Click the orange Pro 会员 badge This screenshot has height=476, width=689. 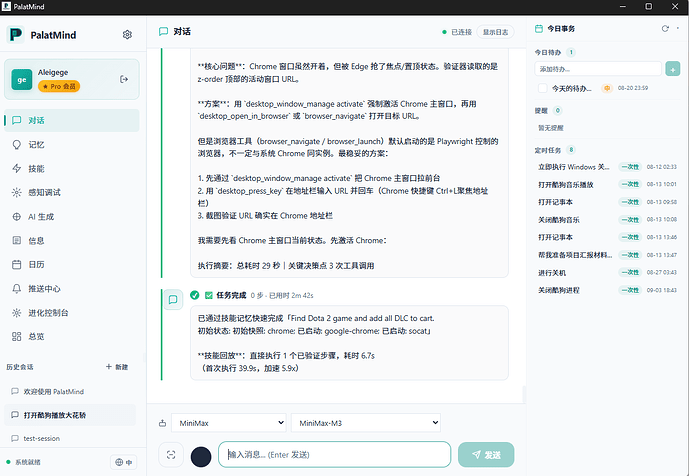[x=59, y=86]
